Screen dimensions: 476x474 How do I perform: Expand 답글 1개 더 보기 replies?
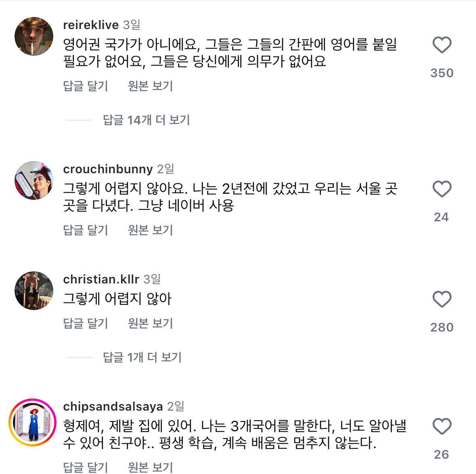(x=142, y=357)
